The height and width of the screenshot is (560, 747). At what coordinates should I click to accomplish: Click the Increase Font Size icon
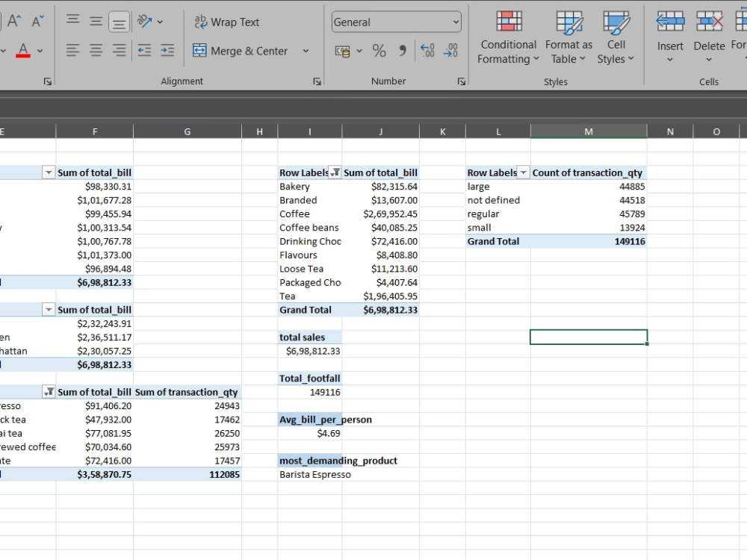click(x=13, y=21)
